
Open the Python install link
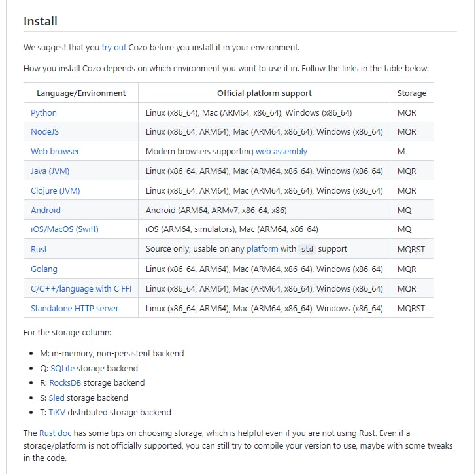pyautogui.click(x=44, y=112)
